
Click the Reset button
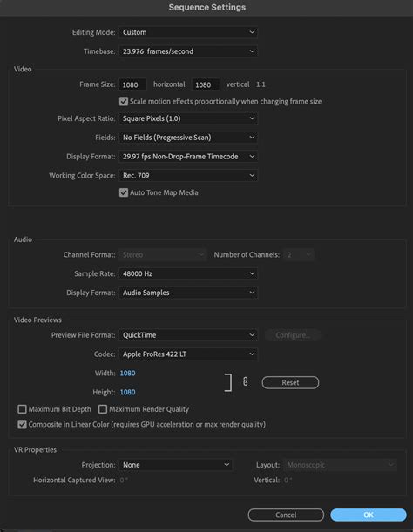click(290, 383)
